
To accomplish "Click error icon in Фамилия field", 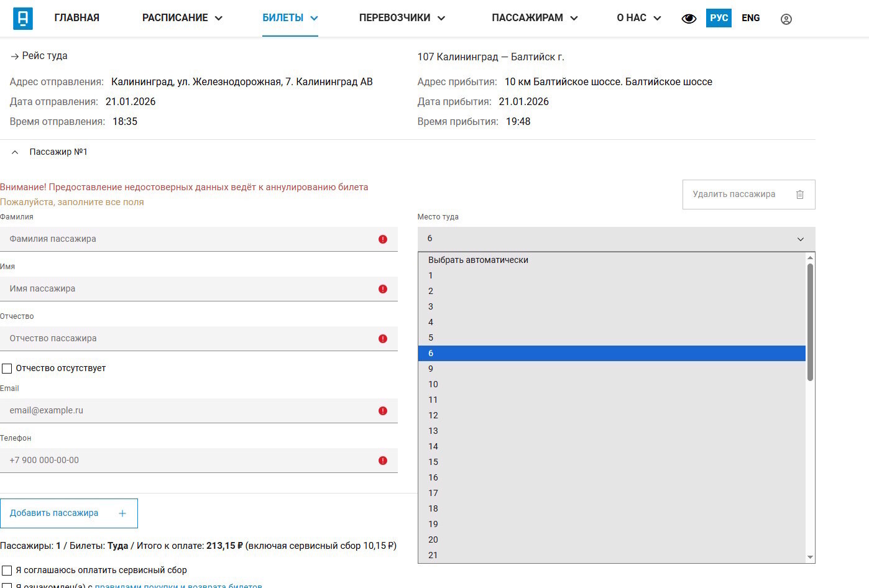I will click(383, 239).
